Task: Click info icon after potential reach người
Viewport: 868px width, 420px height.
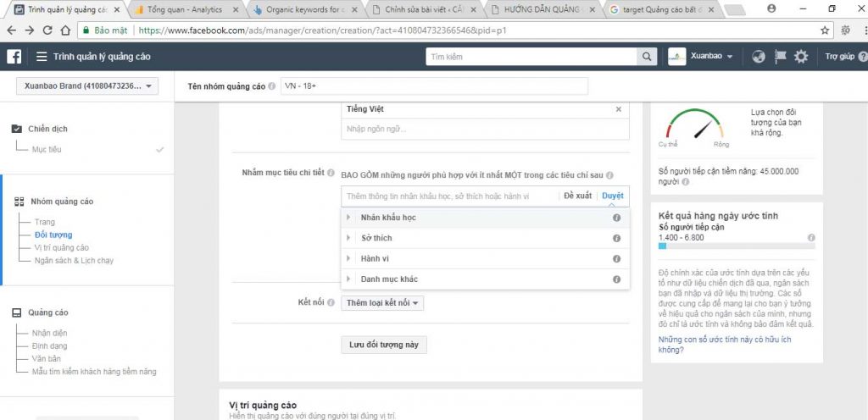Action: (x=686, y=181)
